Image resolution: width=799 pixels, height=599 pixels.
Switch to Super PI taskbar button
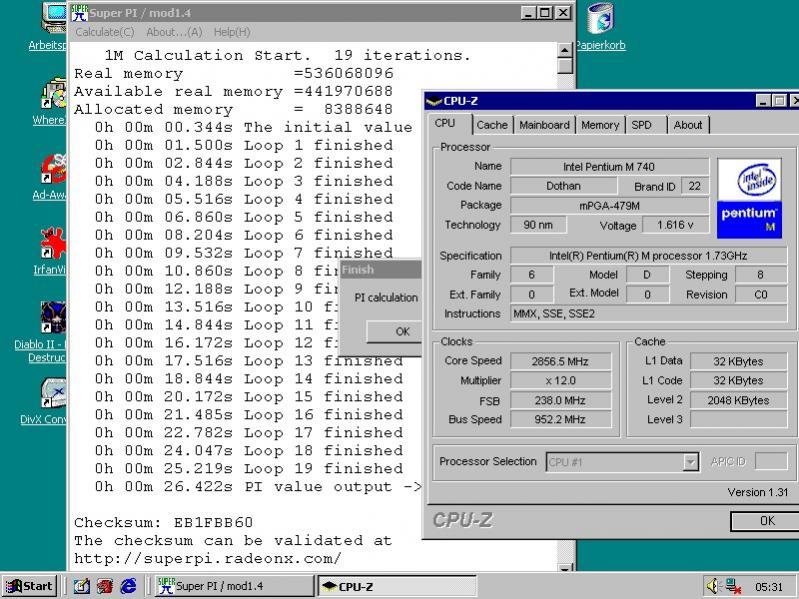(233, 586)
